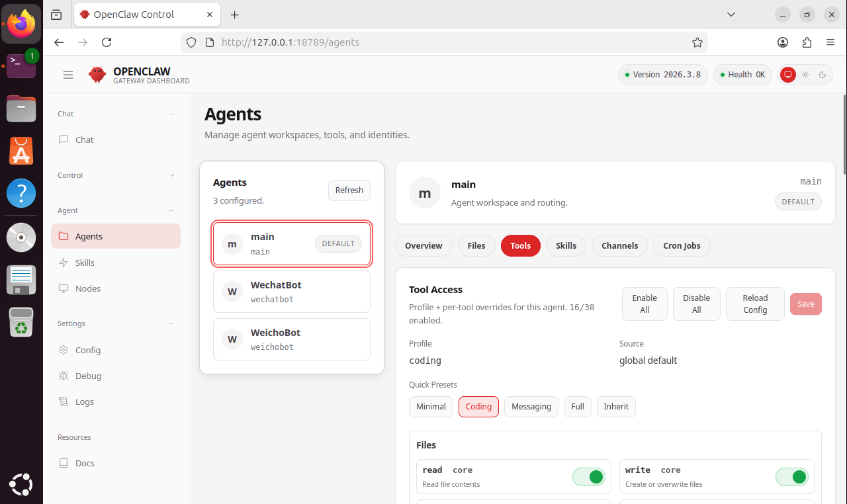Open the Chat page in sidebar
The image size is (847, 504).
point(116,140)
